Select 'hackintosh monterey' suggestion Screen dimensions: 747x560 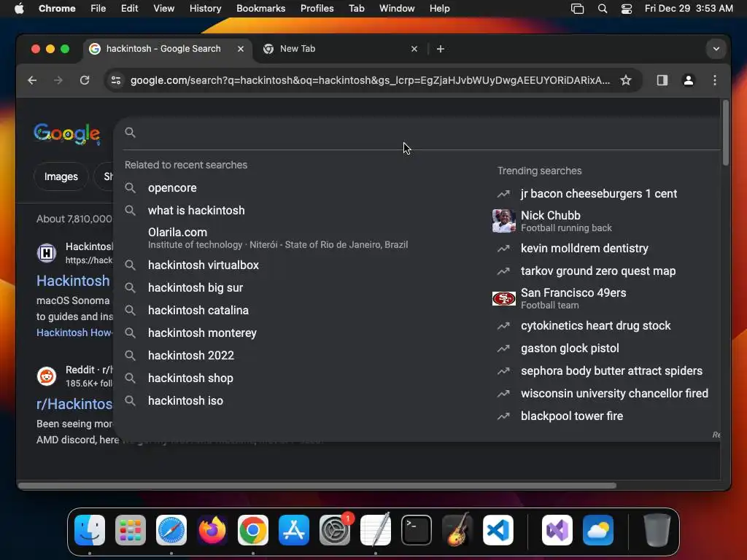[202, 332]
